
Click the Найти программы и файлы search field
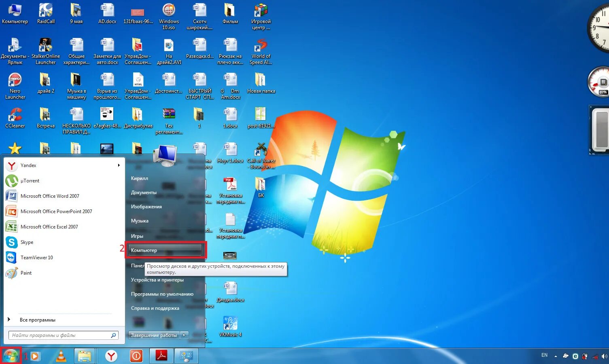[64, 335]
